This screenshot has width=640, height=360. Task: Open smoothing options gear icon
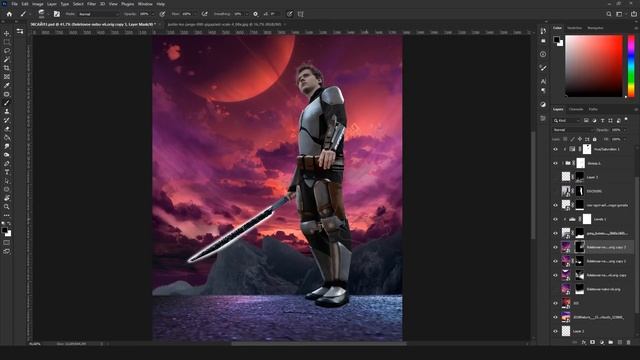pyautogui.click(x=256, y=14)
